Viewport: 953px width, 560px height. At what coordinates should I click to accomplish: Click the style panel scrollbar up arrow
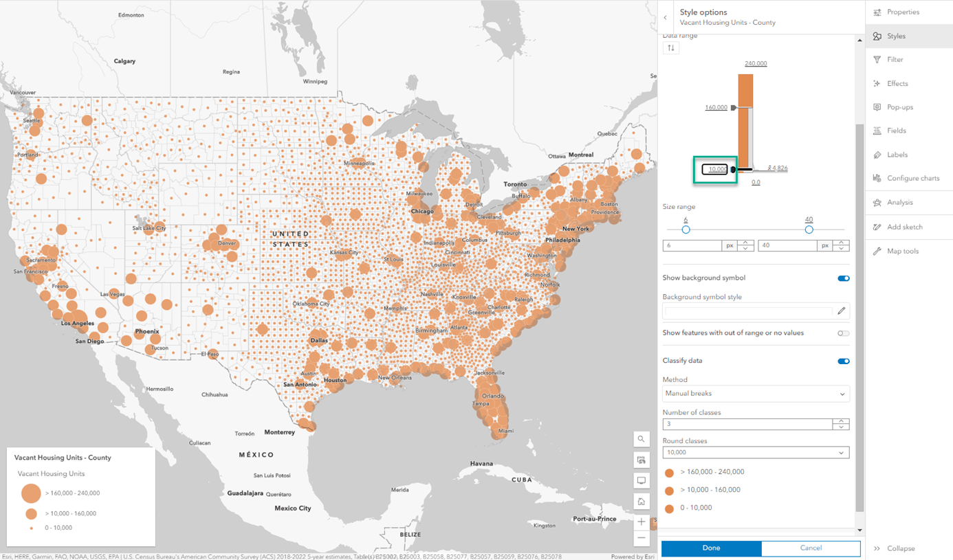click(859, 41)
